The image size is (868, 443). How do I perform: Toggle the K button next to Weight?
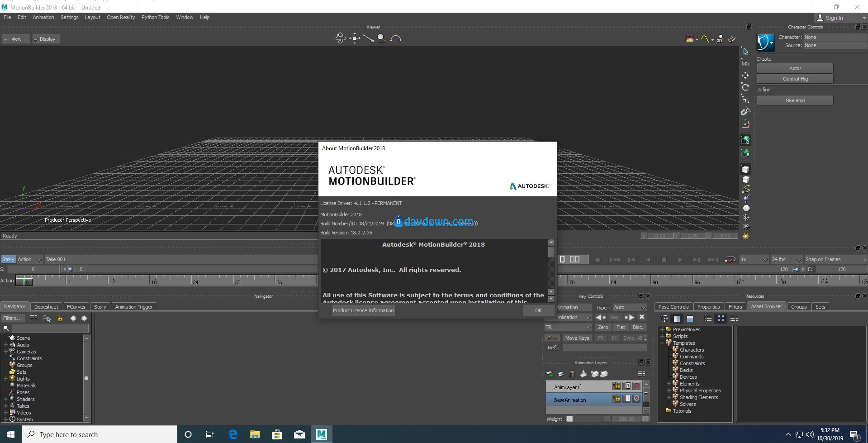coord(569,419)
